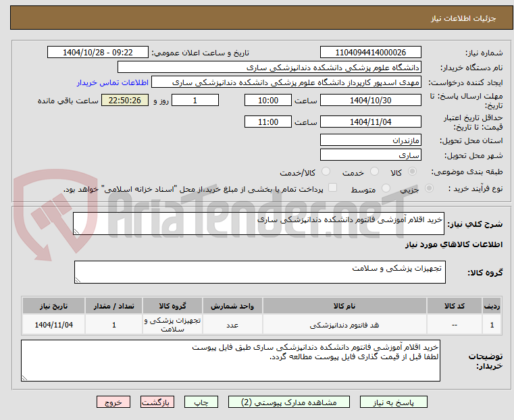514x420 pixels.
Task: Click the پاسخ به نیاز button
Action: [x=393, y=402]
